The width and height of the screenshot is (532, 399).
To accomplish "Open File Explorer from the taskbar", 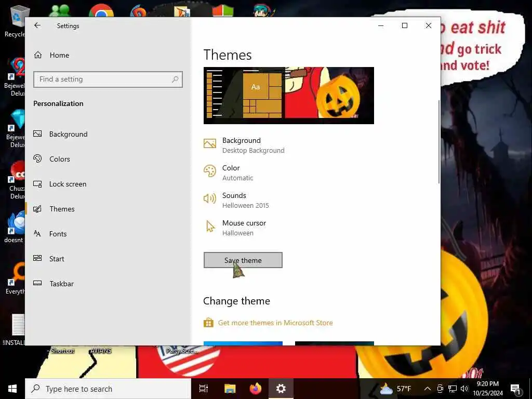I will click(230, 389).
